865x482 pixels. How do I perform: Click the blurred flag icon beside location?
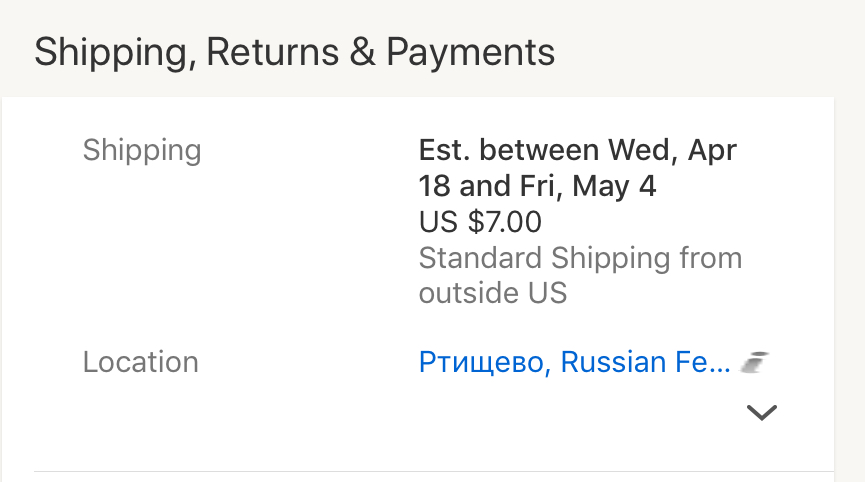[x=754, y=362]
